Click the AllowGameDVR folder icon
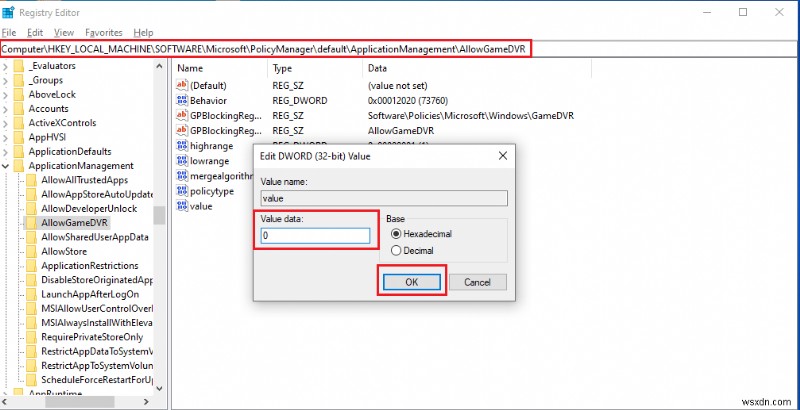Image resolution: width=800 pixels, height=410 pixels. (32, 223)
